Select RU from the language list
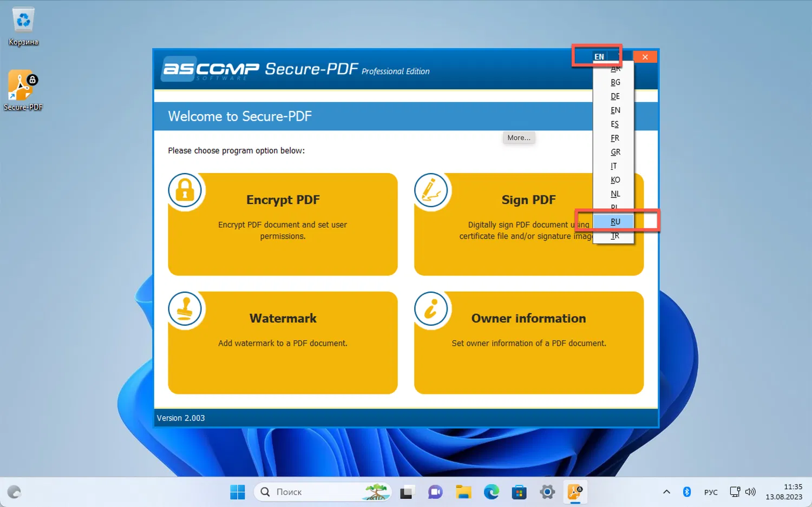The height and width of the screenshot is (507, 812). 614,221
